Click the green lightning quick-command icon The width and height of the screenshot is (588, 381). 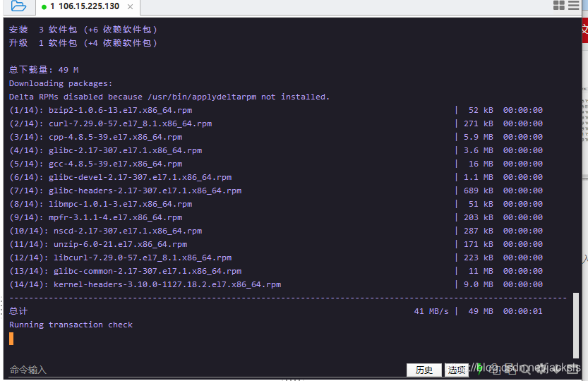(x=479, y=369)
